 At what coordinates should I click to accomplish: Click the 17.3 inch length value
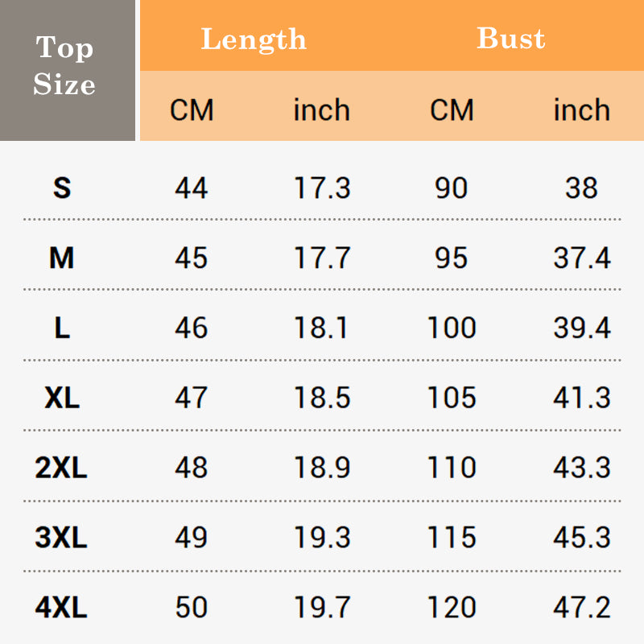coord(321,188)
